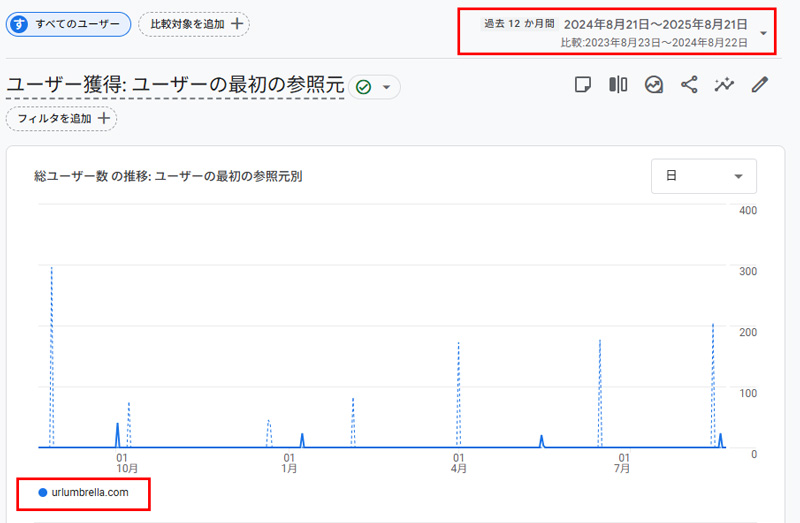Share this report icon
The width and height of the screenshot is (800, 523).
tap(689, 85)
